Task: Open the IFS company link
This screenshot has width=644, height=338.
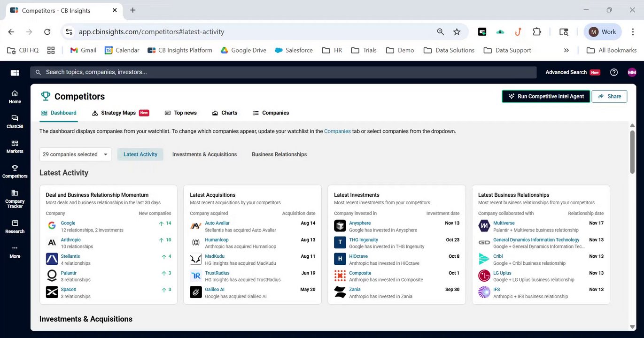Action: [x=497, y=290]
